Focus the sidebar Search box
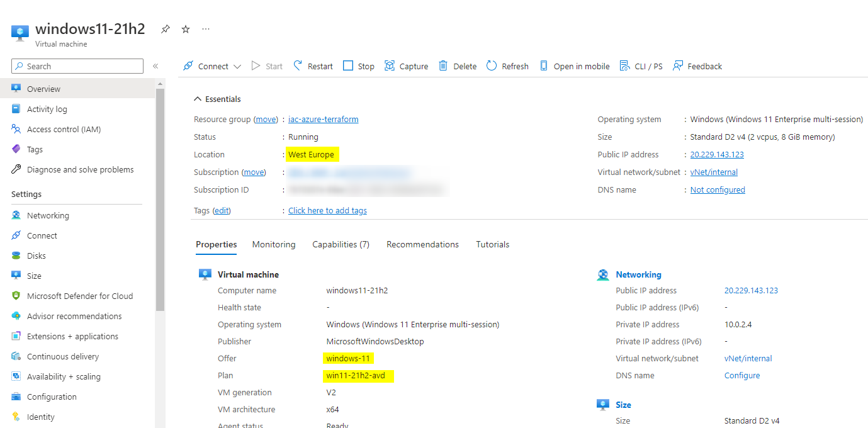 [x=77, y=66]
